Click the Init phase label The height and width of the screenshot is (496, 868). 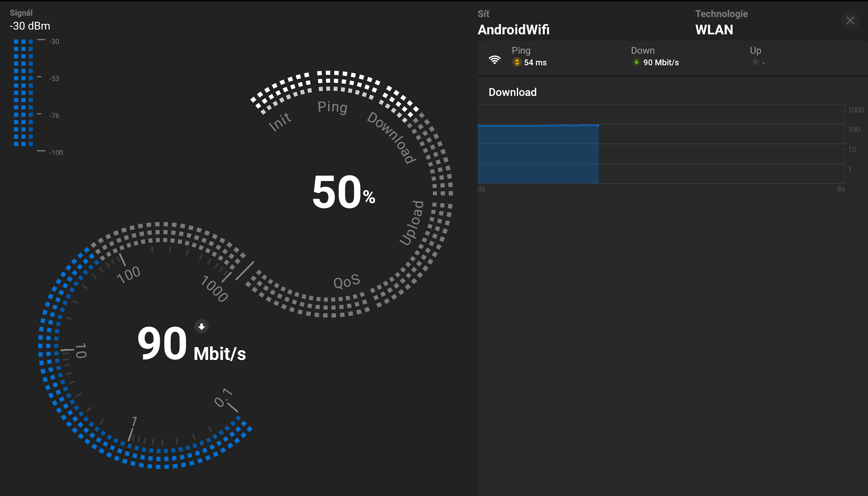point(280,122)
